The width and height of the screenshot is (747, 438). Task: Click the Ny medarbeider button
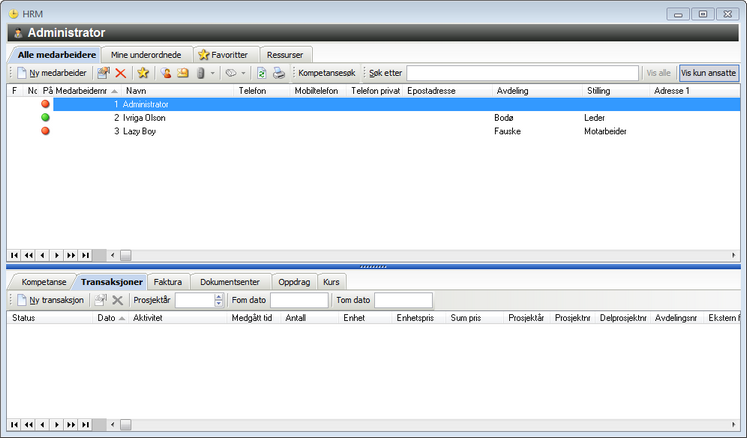[x=52, y=73]
